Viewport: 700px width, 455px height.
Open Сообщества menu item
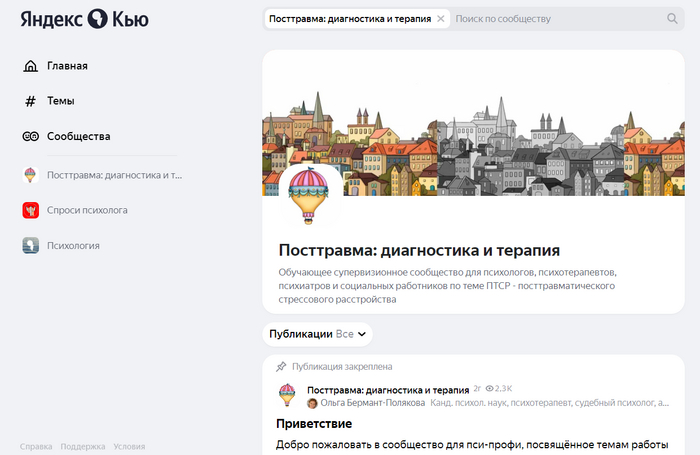79,137
